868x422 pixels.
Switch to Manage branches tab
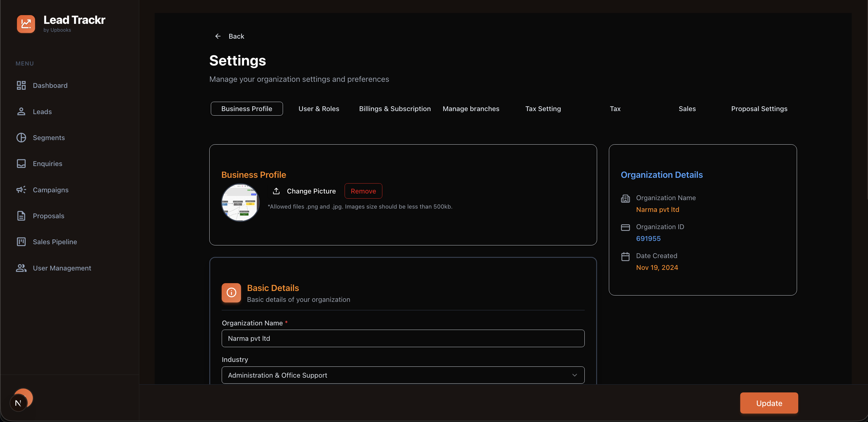[x=471, y=108]
